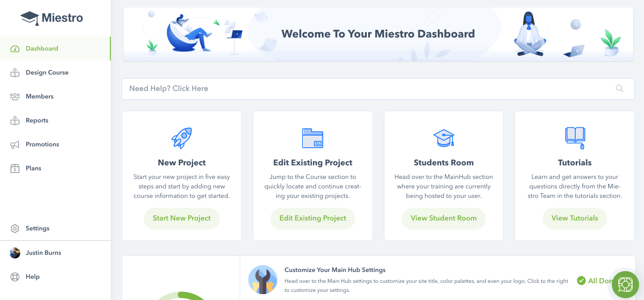Click the green circular progress ring

pos(181,296)
